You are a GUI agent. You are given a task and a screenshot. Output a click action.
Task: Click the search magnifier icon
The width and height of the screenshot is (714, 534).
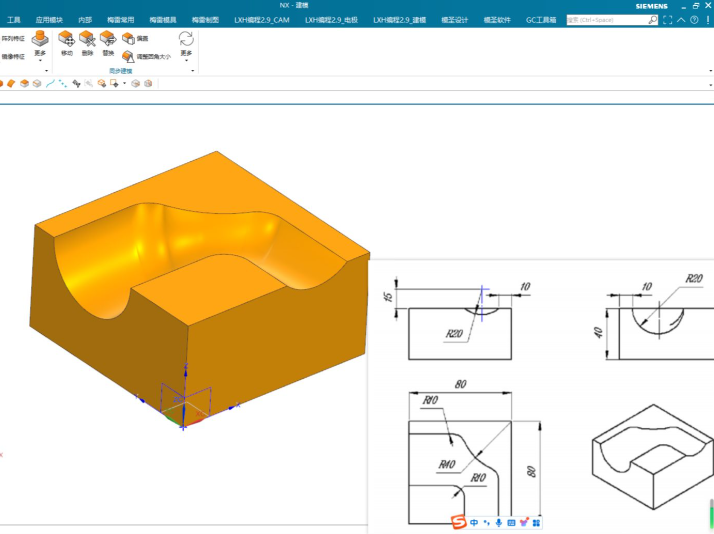(653, 20)
